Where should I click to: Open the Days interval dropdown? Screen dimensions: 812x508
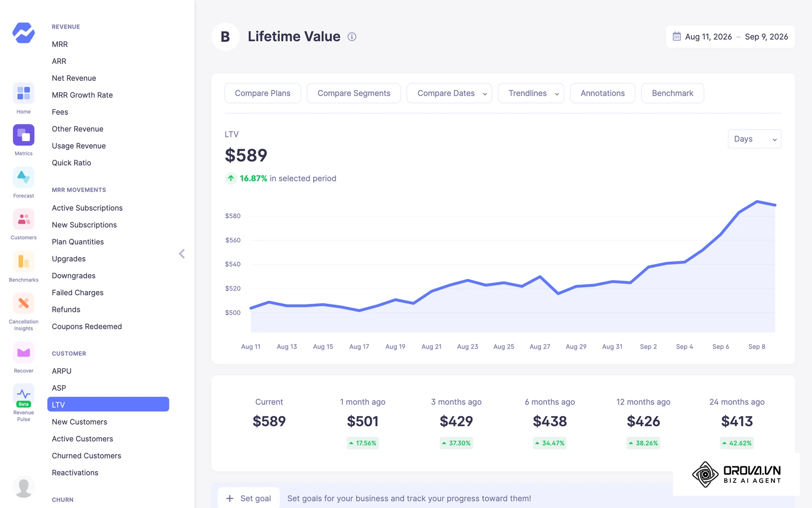(x=754, y=139)
